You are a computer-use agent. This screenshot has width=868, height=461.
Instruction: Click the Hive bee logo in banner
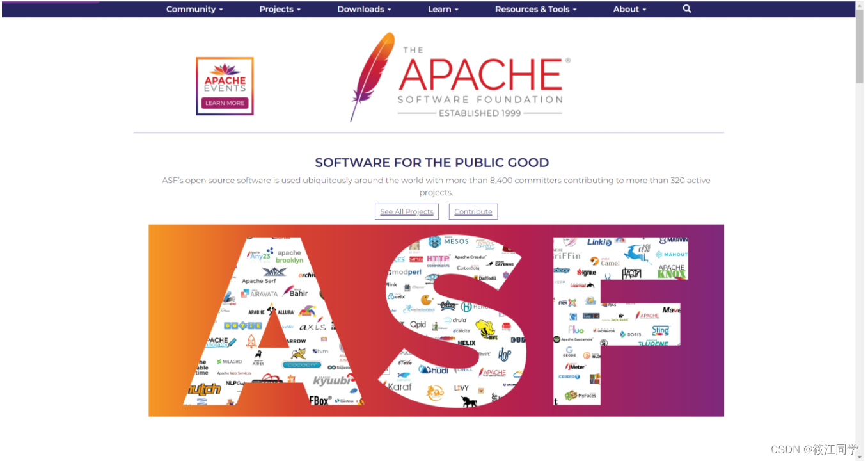tap(486, 329)
